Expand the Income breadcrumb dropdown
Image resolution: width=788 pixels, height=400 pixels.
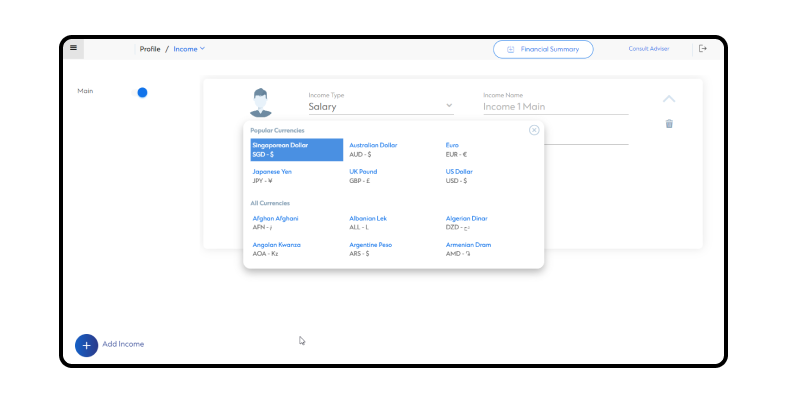tap(189, 49)
